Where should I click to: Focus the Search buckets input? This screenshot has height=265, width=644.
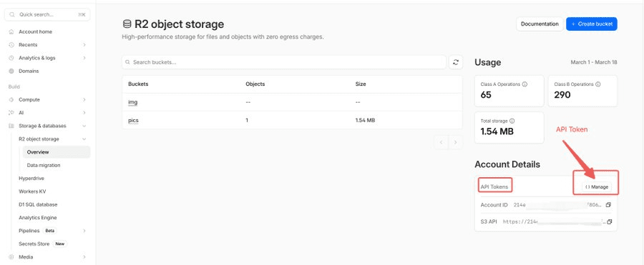click(x=284, y=62)
